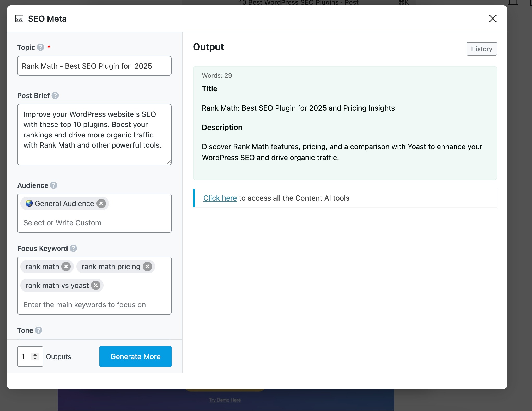Focus the keyword entry field placeholder
The width and height of the screenshot is (532, 411).
tap(84, 305)
